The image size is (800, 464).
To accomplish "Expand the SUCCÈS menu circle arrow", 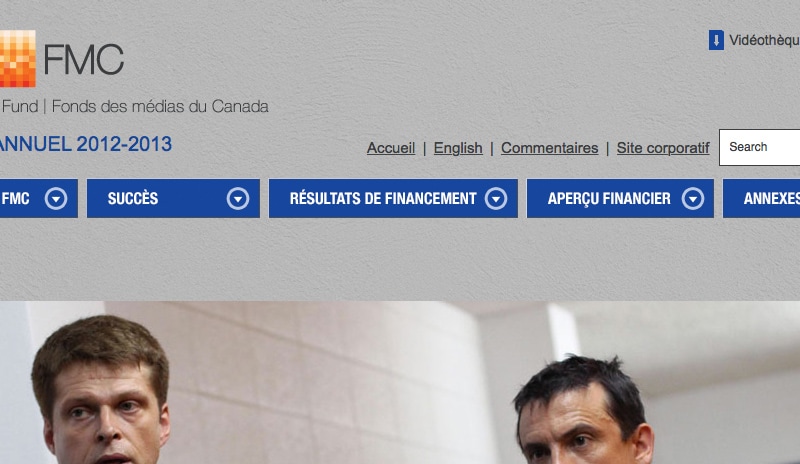I will point(238,199).
